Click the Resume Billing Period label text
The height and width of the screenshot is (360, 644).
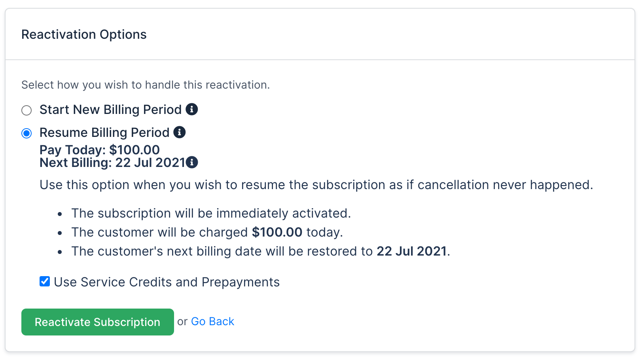[x=104, y=133]
